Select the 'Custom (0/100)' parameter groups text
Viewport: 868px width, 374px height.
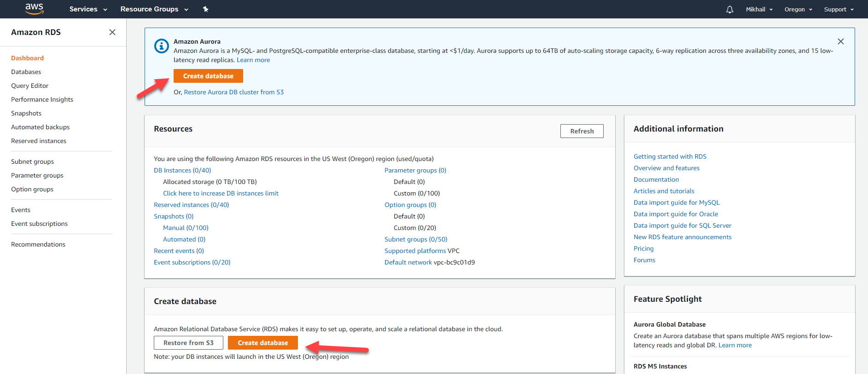417,193
